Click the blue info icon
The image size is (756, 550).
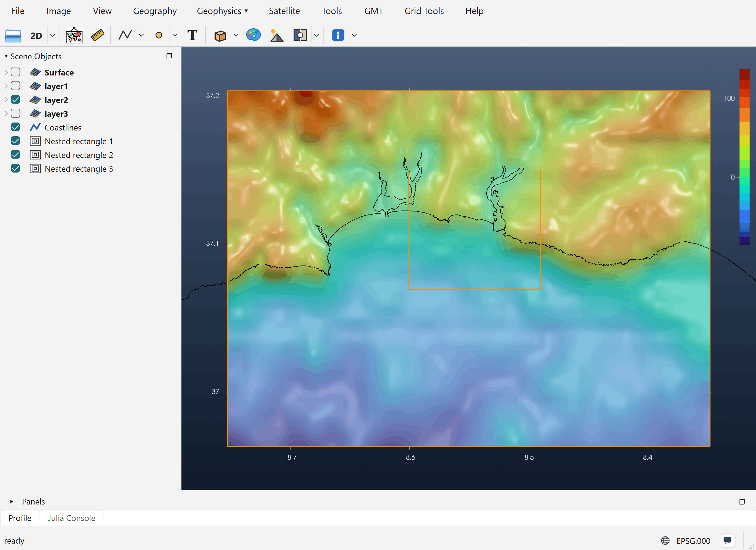(338, 35)
